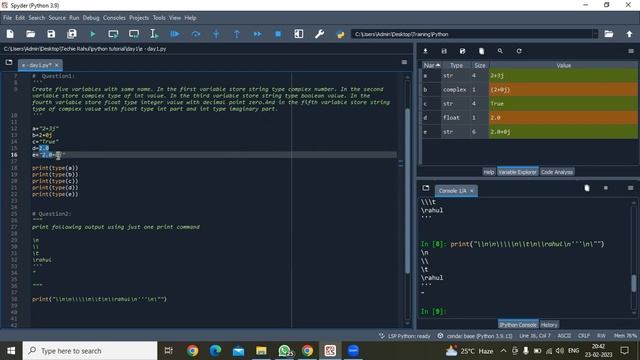Close the day1.py editor tab
Image resolution: width=640 pixels, height=360 pixels.
(57, 65)
